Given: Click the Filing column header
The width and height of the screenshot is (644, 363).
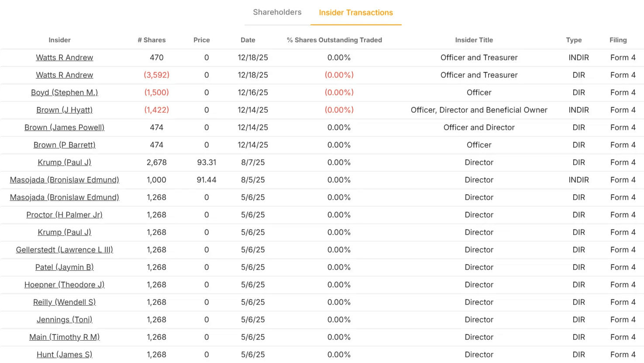Looking at the screenshot, I should click(x=618, y=40).
